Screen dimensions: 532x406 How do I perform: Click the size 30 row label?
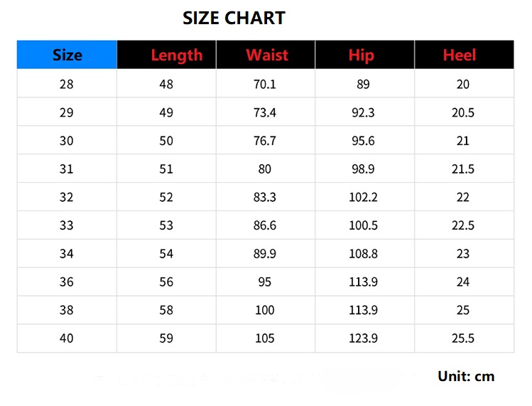point(66,141)
